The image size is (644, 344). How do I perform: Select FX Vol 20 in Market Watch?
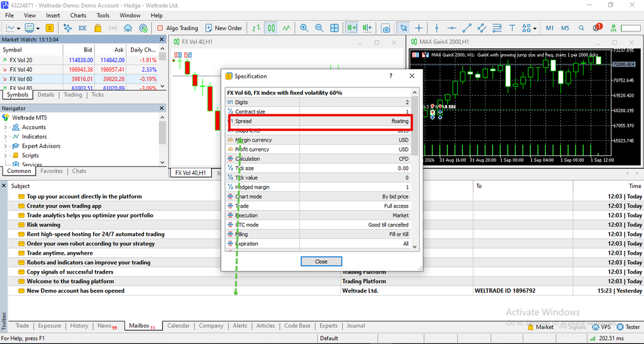point(80,60)
